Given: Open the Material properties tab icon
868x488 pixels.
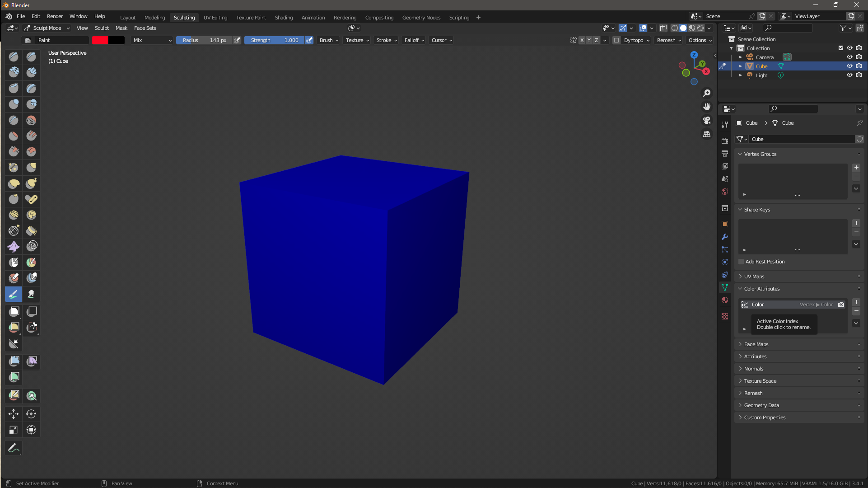Looking at the screenshot, I should point(725,300).
